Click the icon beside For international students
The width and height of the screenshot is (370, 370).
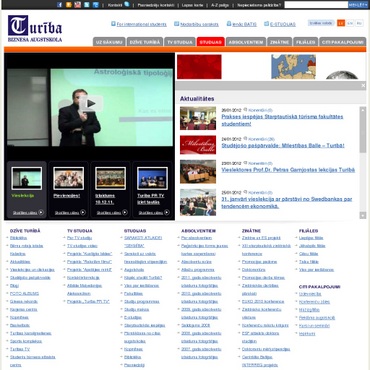113,24
